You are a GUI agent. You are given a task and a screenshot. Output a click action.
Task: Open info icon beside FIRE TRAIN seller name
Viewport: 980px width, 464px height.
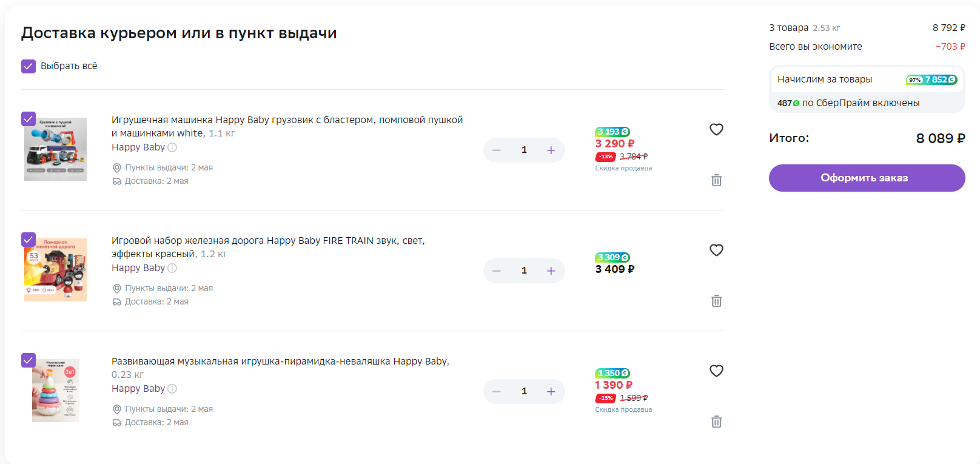click(x=172, y=268)
